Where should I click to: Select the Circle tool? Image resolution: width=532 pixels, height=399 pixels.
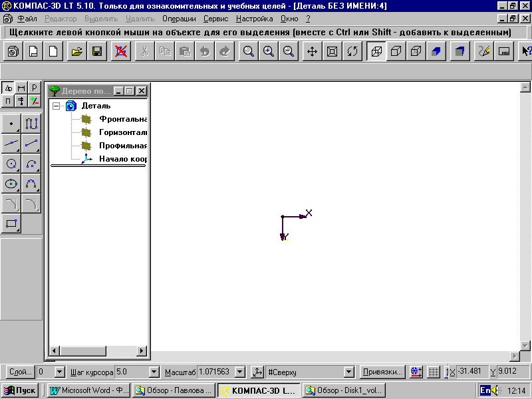click(x=11, y=164)
